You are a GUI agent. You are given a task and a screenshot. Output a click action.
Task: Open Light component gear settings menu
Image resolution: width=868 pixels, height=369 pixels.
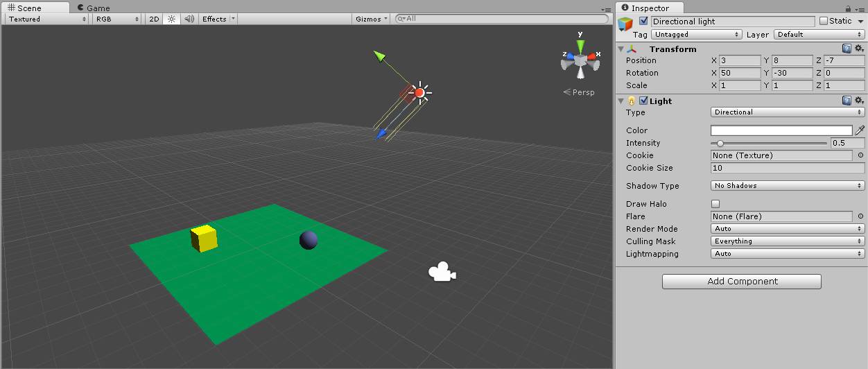tap(859, 101)
